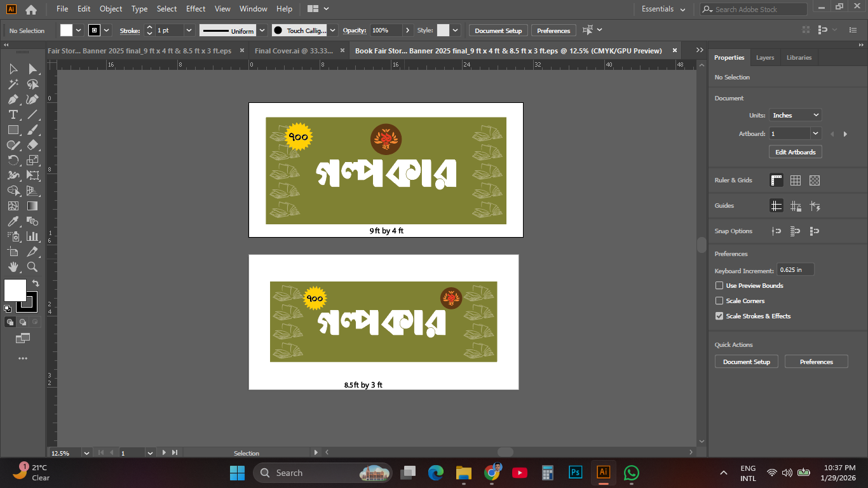Image resolution: width=868 pixels, height=488 pixels.
Task: Uncheck Scale Strokes & Effects
Action: click(719, 316)
